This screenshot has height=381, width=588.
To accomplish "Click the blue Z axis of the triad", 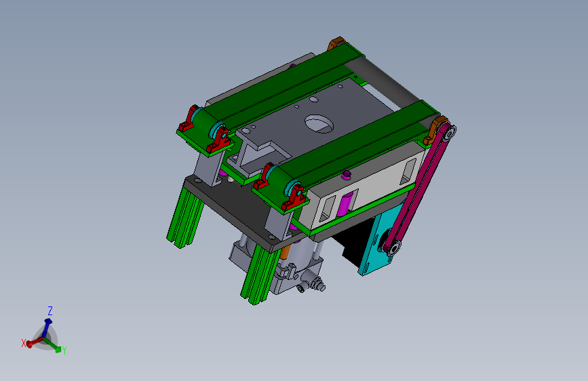I will pyautogui.click(x=47, y=327).
